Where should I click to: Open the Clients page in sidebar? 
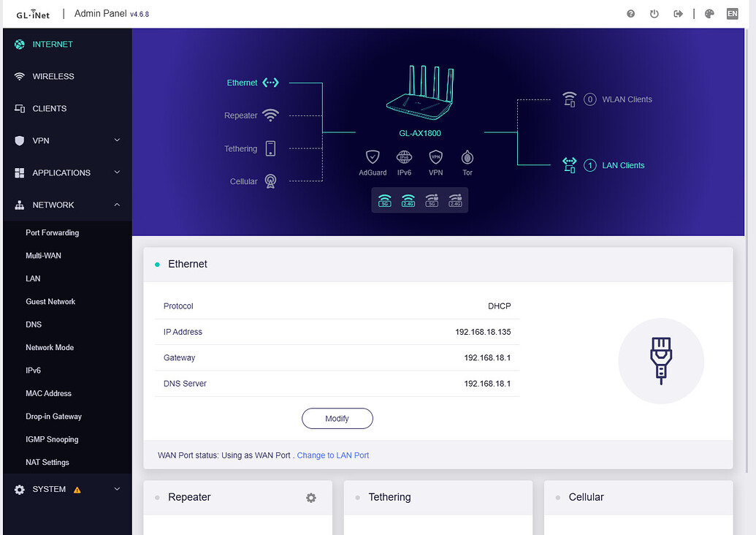point(67,109)
